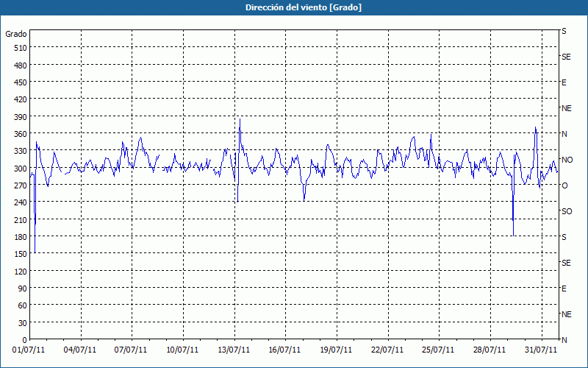Select the 60 degree axis label

coord(23,305)
